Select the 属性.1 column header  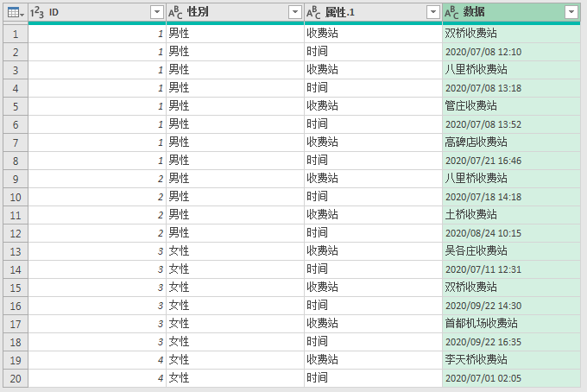pos(373,12)
